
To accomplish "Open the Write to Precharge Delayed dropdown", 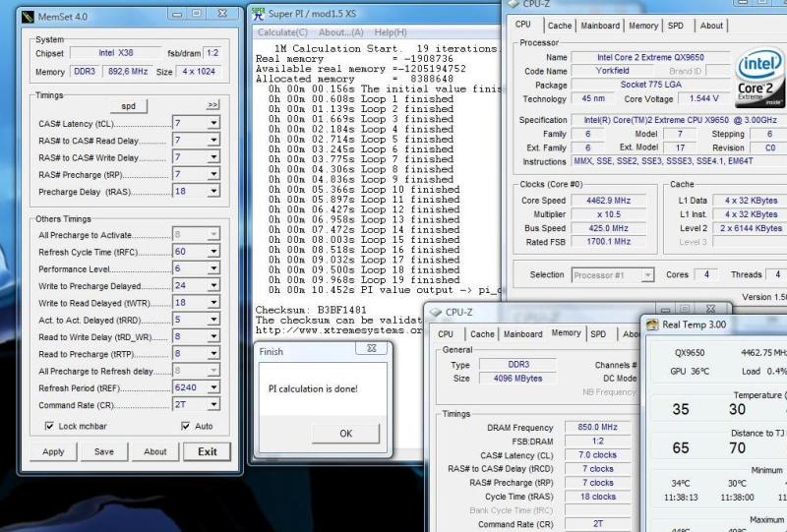I will coord(213,285).
